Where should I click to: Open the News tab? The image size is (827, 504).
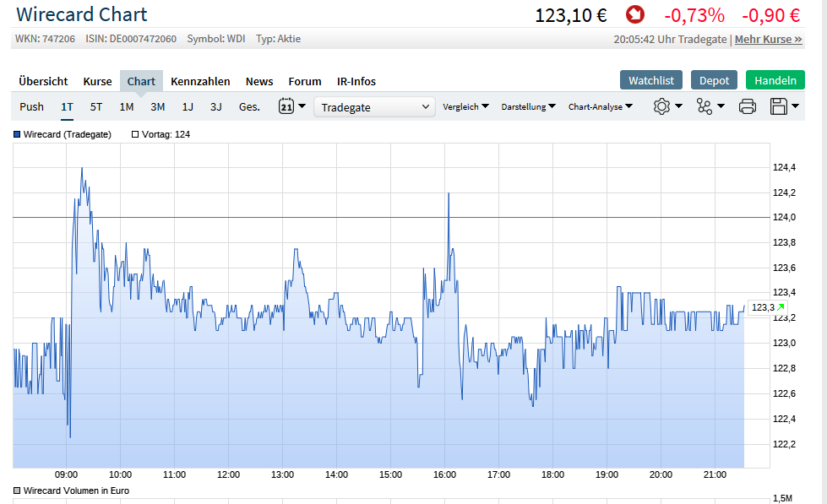click(x=259, y=81)
